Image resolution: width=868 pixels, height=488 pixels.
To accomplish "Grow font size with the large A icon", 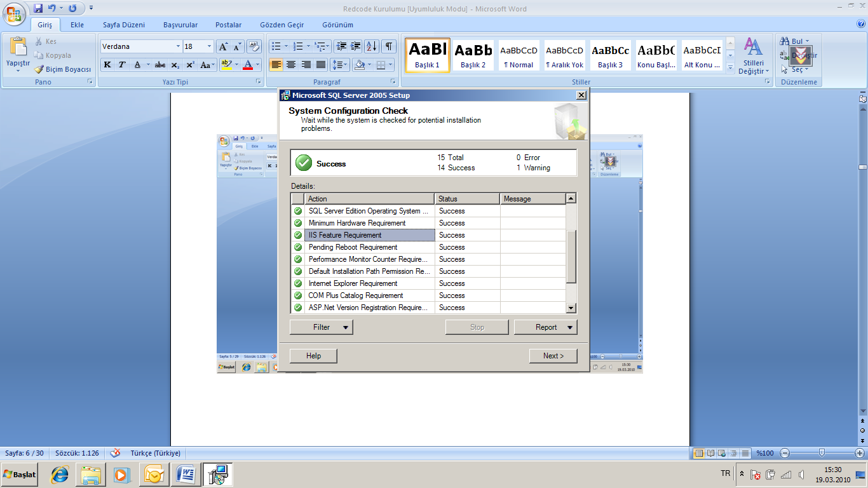I will click(223, 46).
